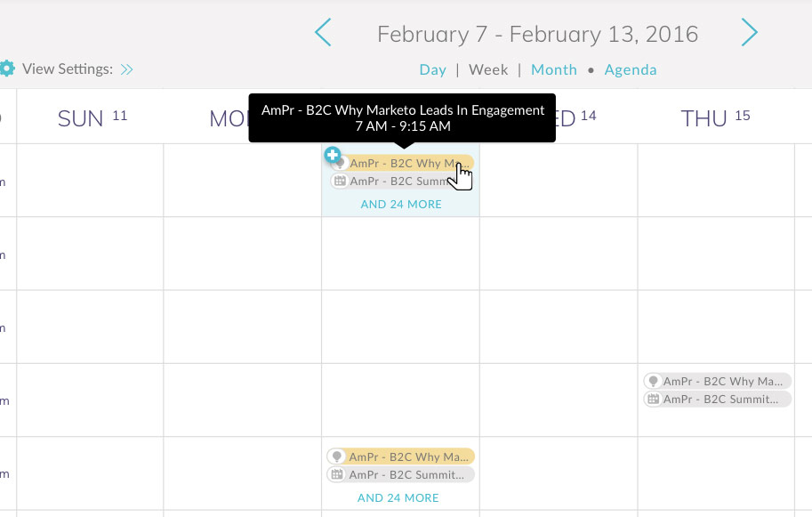Expand top Tuesday cell's AND 24 MORE
Image resolution: width=812 pixels, height=517 pixels.
(x=401, y=204)
